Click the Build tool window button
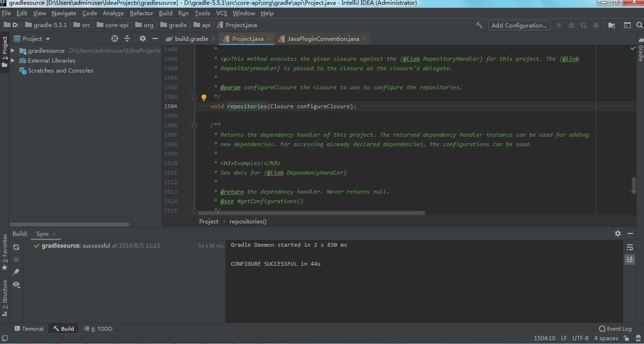644x344 pixels. 64,328
